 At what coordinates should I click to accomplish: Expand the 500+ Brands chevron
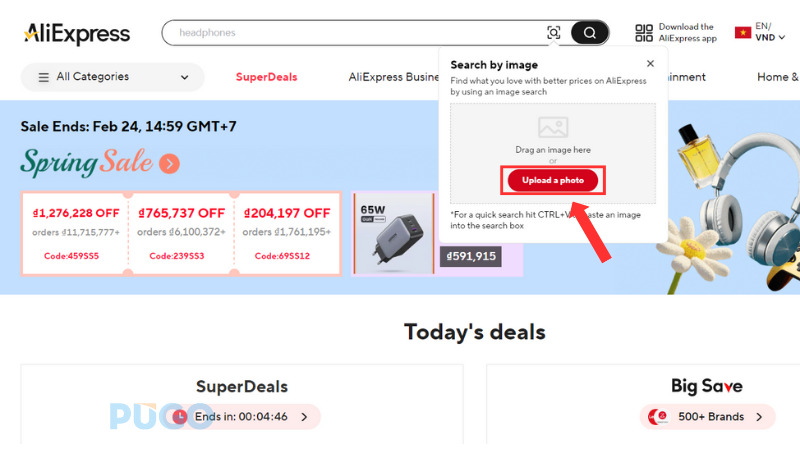point(759,417)
